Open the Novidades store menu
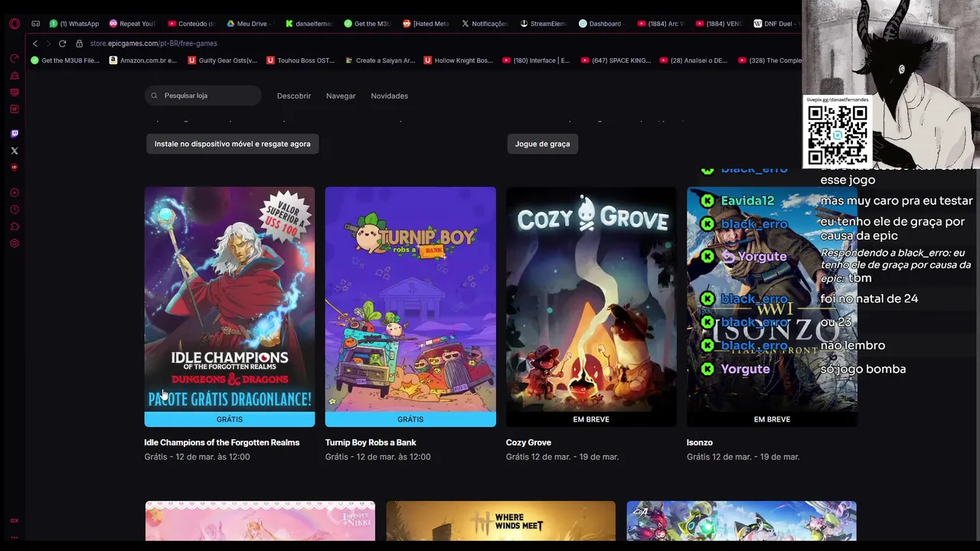 (x=389, y=96)
